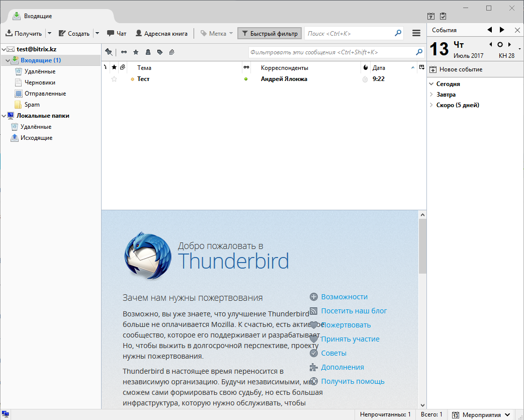This screenshot has width=524, height=420.
Task: Sort by Корреспонденты column header
Action: click(305, 68)
